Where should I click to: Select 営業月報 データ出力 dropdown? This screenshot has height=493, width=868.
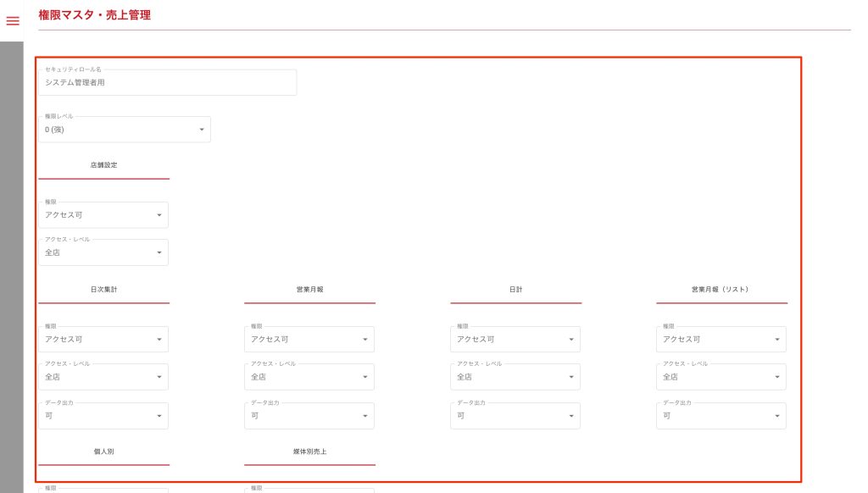(x=309, y=416)
